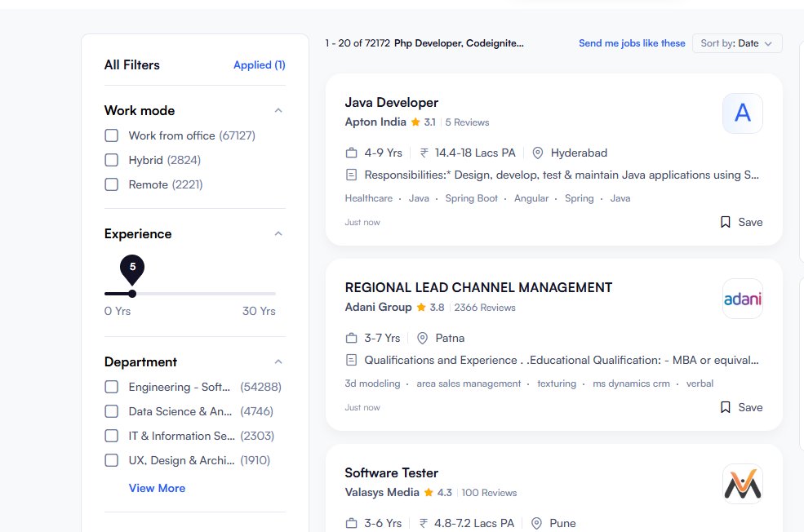Viewport: 804px width, 532px height.
Task: Check the Work from office filter
Action: [x=111, y=135]
